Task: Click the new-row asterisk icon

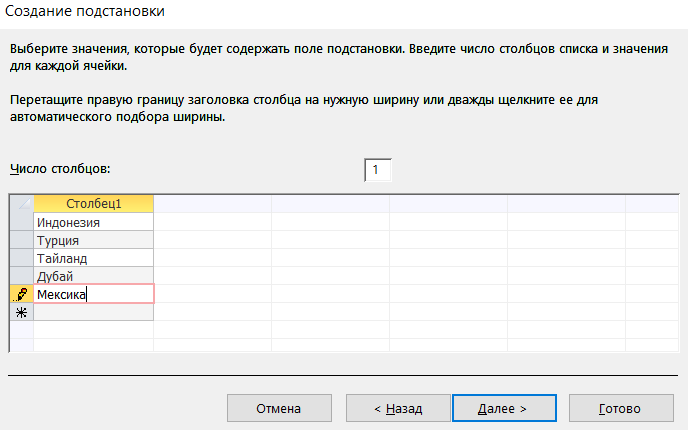Action: tap(22, 312)
